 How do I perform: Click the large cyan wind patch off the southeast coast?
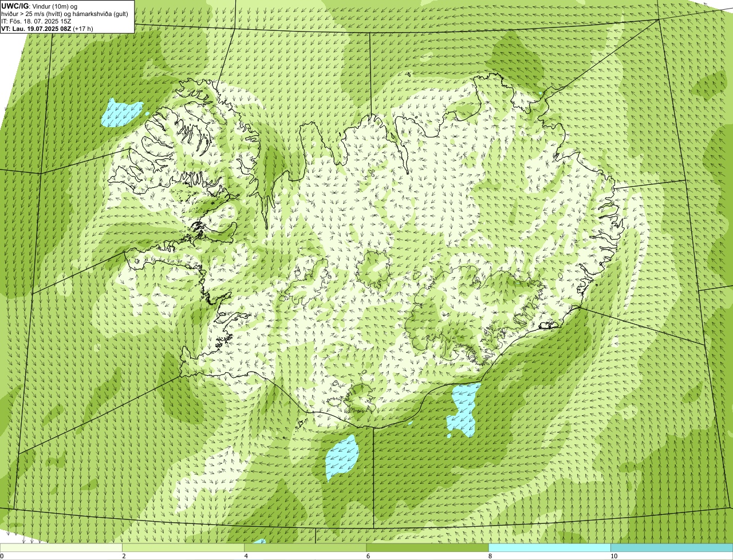(x=464, y=409)
